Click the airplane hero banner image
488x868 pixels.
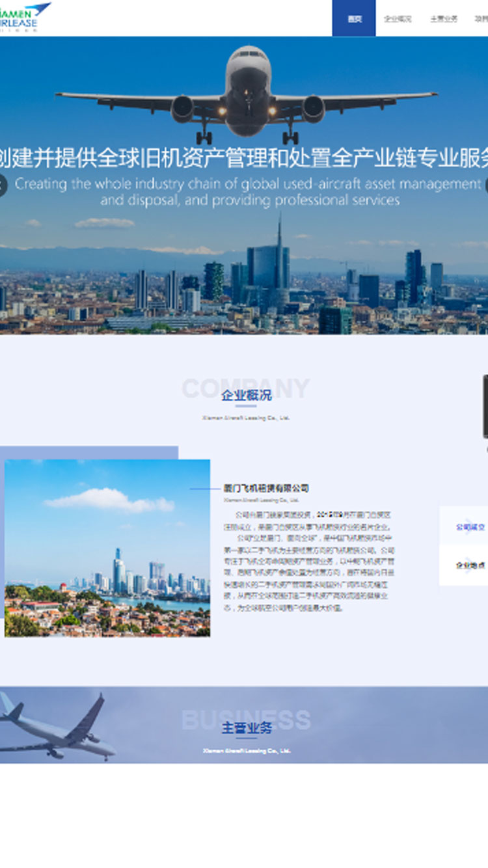coord(244,185)
